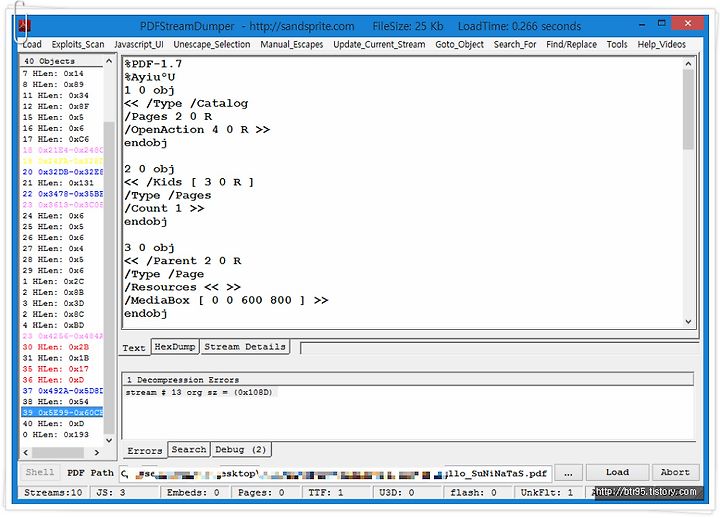Image resolution: width=720 pixels, height=518 pixels.
Task: Select highlighted object '39 0x5E99-0x60C'
Action: click(x=62, y=412)
